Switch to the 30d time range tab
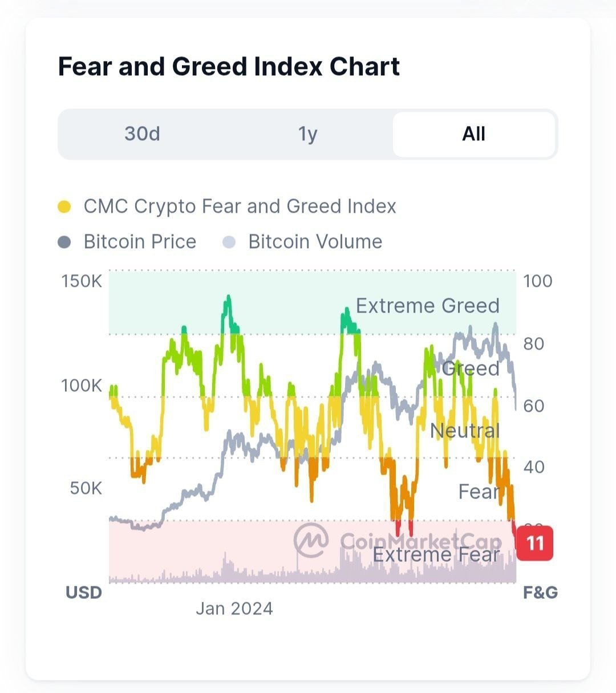The width and height of the screenshot is (616, 693). (x=142, y=134)
